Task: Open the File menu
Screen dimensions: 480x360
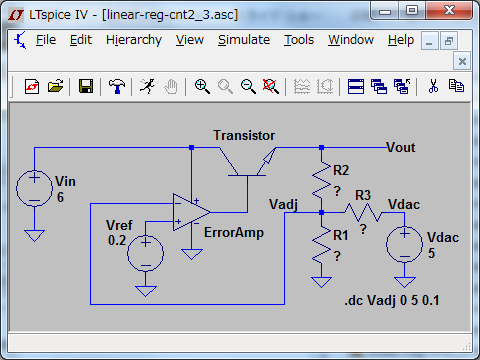Action: pyautogui.click(x=46, y=40)
